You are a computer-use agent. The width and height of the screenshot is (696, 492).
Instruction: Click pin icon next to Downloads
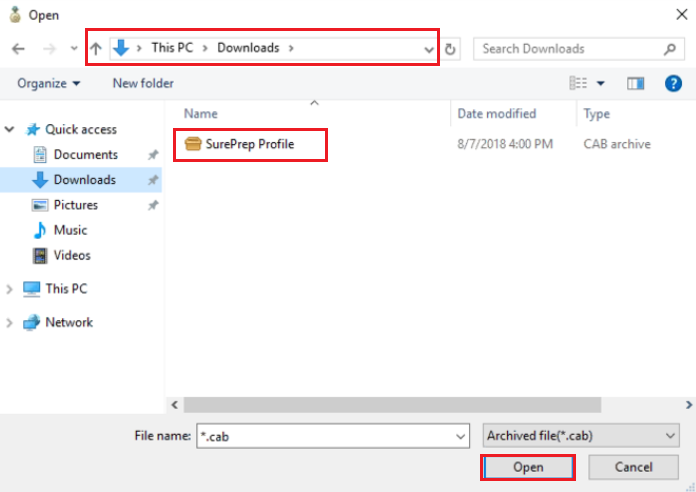click(153, 180)
